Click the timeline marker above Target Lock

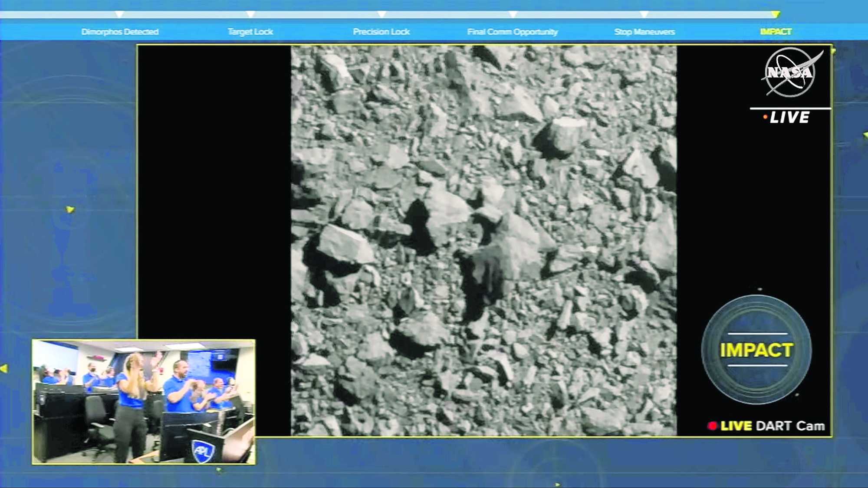(x=250, y=14)
